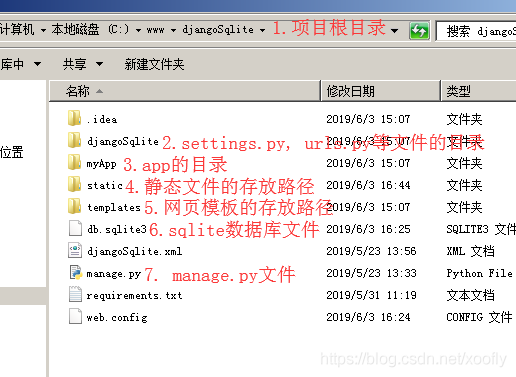The image size is (516, 377).
Task: Select file name djangoSqlite.xml
Action: [x=135, y=251]
